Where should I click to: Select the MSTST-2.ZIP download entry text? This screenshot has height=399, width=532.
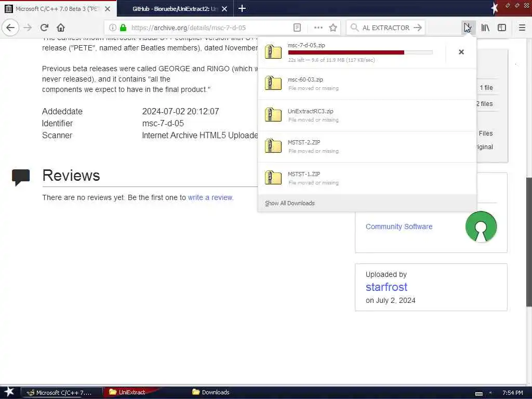(304, 142)
